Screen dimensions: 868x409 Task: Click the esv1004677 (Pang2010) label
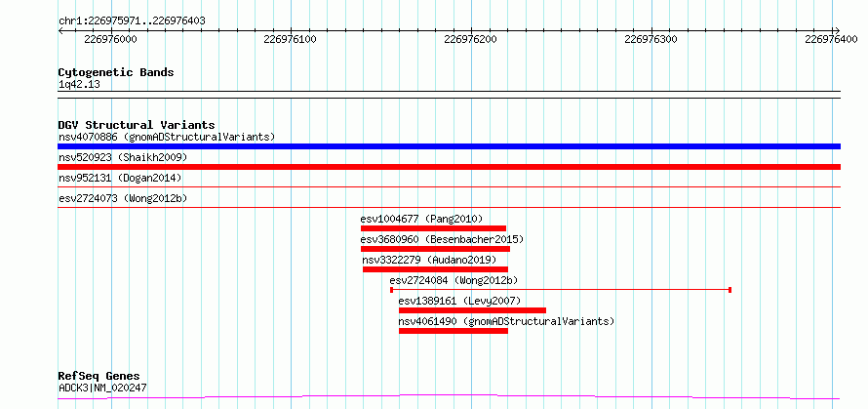pyautogui.click(x=422, y=219)
